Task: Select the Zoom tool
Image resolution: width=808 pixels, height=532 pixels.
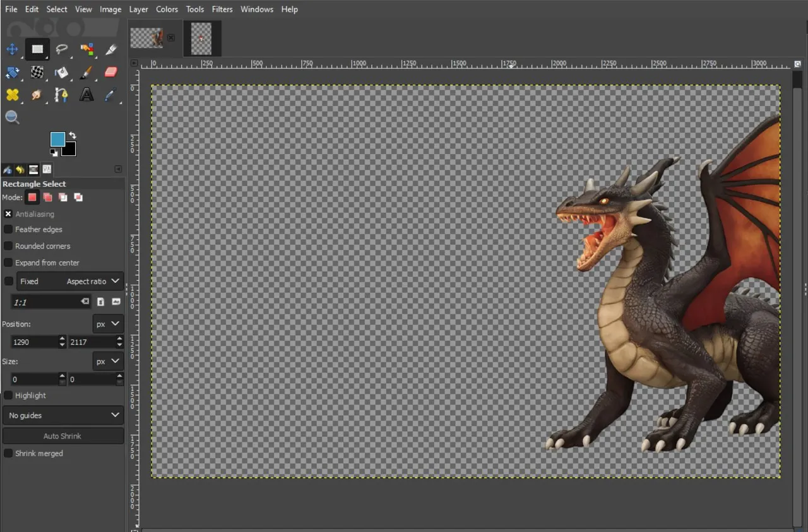Action: pyautogui.click(x=12, y=117)
